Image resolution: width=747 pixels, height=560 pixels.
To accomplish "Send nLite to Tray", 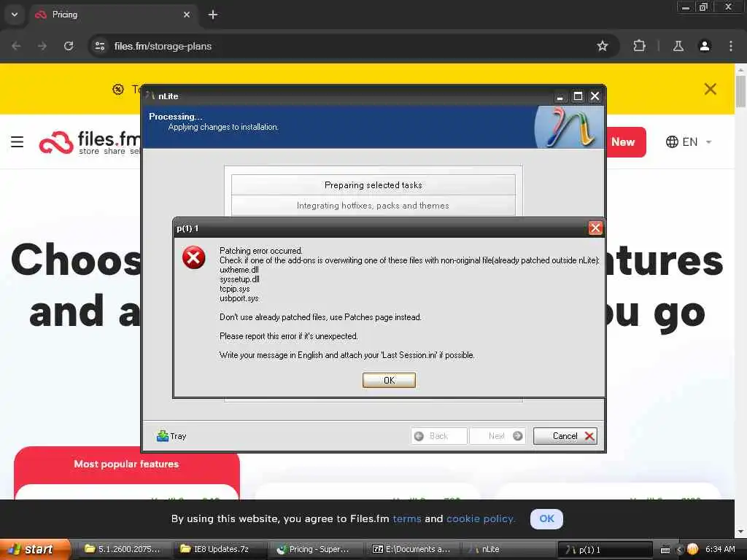I will coord(171,436).
